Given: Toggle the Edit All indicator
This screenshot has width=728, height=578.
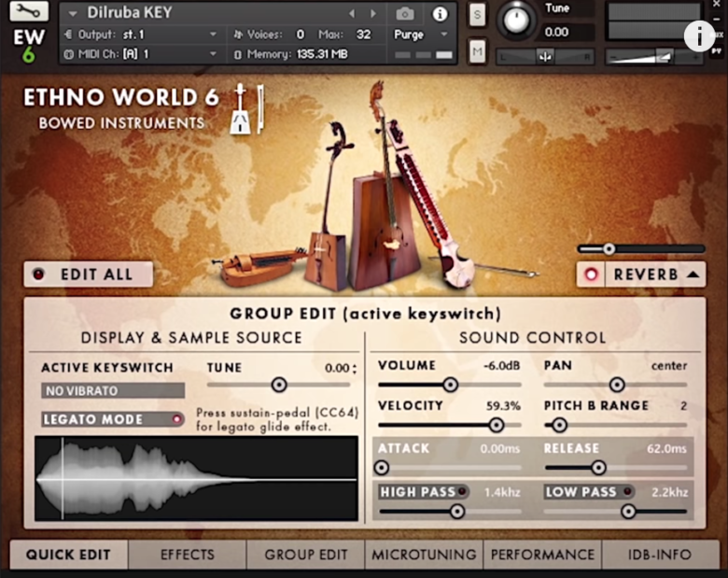Looking at the screenshot, I should click(38, 275).
